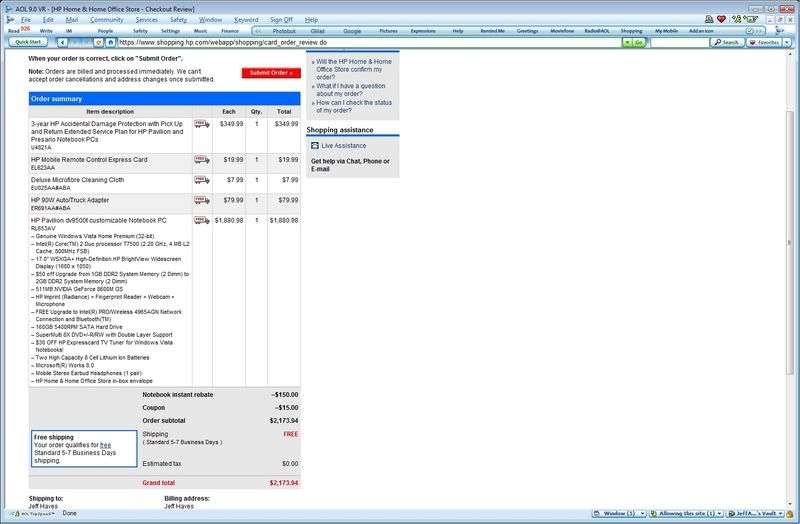The width and height of the screenshot is (800, 524).
Task: Click 'HP Mobile Remote Control Express Card' item text
Action: [x=89, y=160]
